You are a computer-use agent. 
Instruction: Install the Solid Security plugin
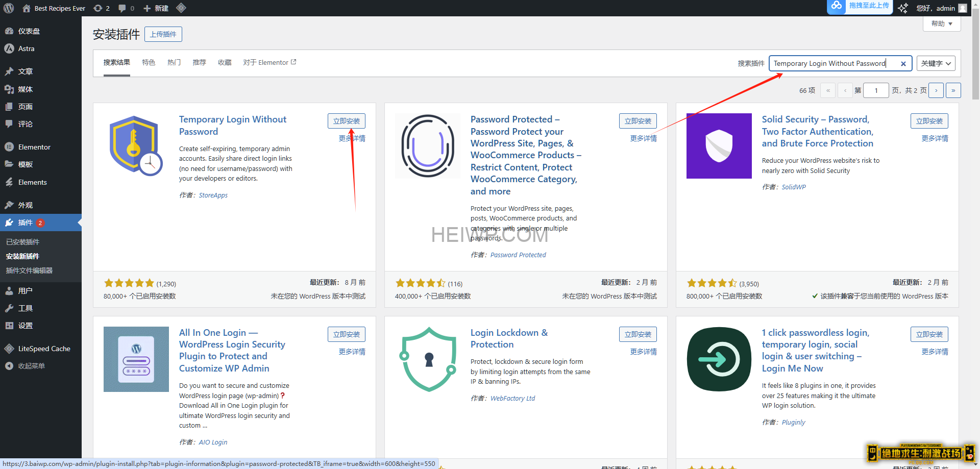pos(929,121)
